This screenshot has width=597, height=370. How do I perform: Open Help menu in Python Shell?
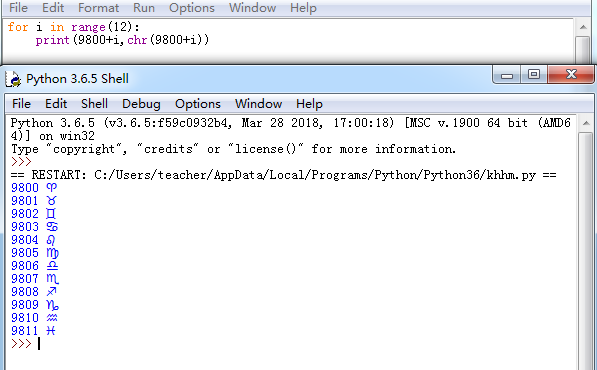click(x=309, y=104)
